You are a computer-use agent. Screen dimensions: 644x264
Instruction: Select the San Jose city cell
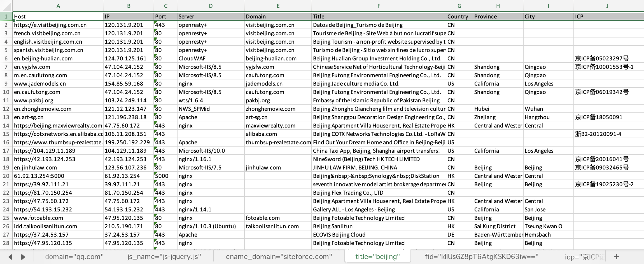pos(549,209)
